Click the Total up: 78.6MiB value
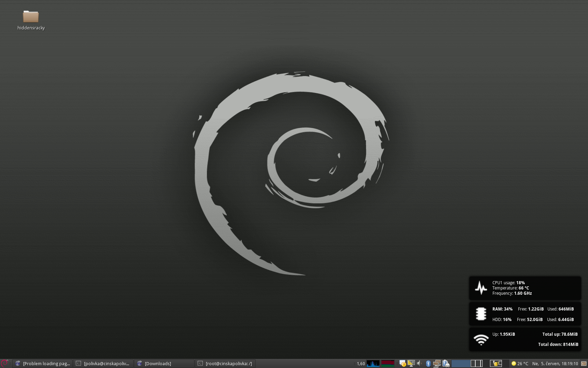The height and width of the screenshot is (368, 588). tap(560, 334)
